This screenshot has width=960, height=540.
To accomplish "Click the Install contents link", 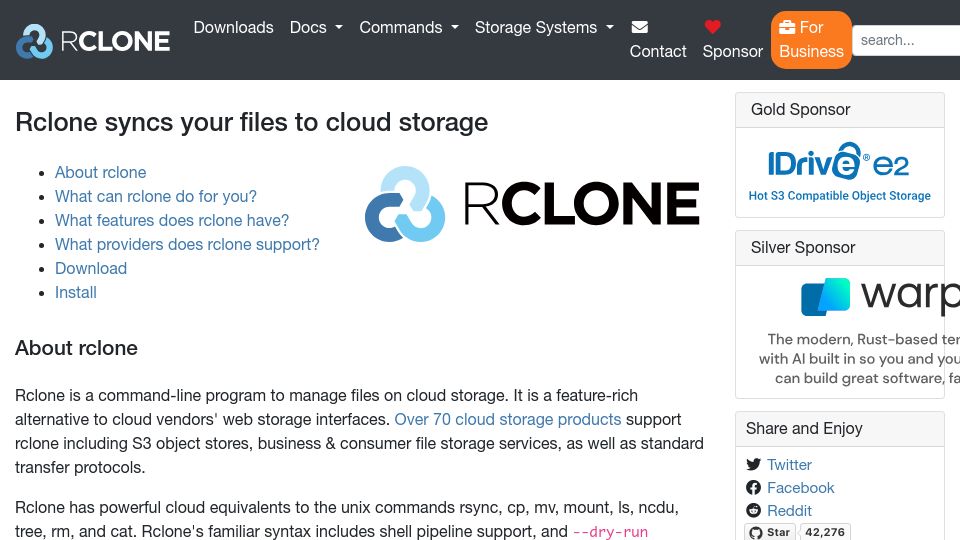I will 76,293.
